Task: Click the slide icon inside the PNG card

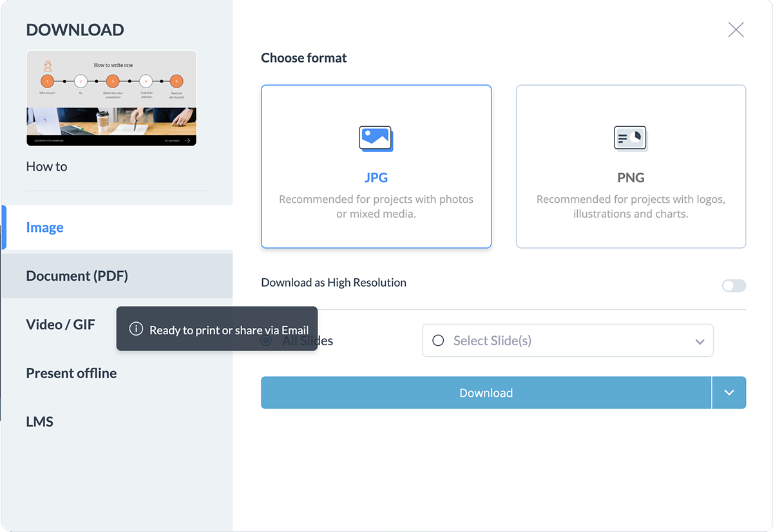Action: coord(630,138)
